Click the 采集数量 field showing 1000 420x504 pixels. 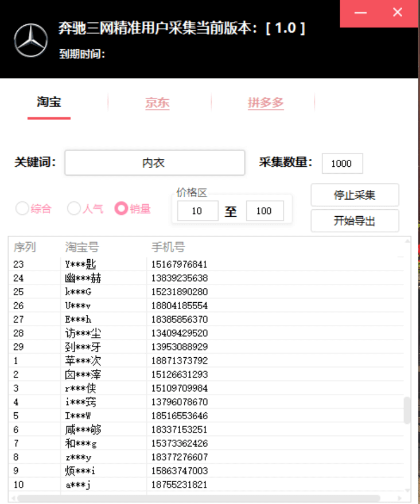tap(342, 163)
